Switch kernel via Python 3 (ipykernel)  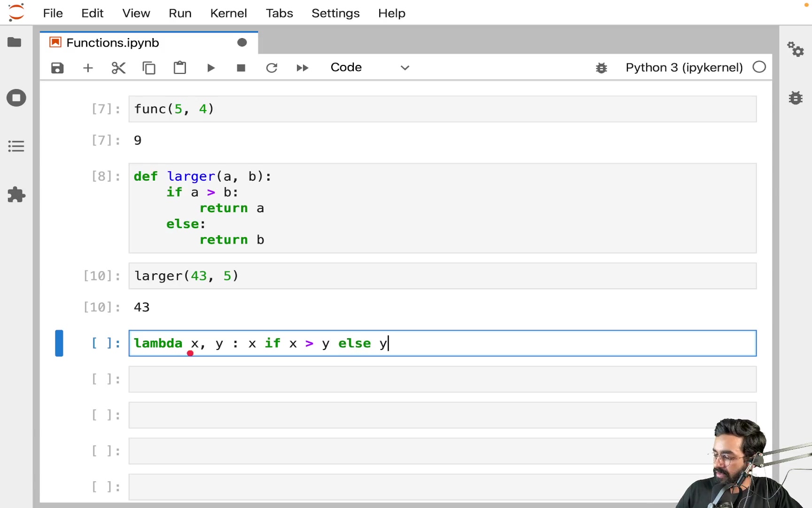pyautogui.click(x=684, y=67)
